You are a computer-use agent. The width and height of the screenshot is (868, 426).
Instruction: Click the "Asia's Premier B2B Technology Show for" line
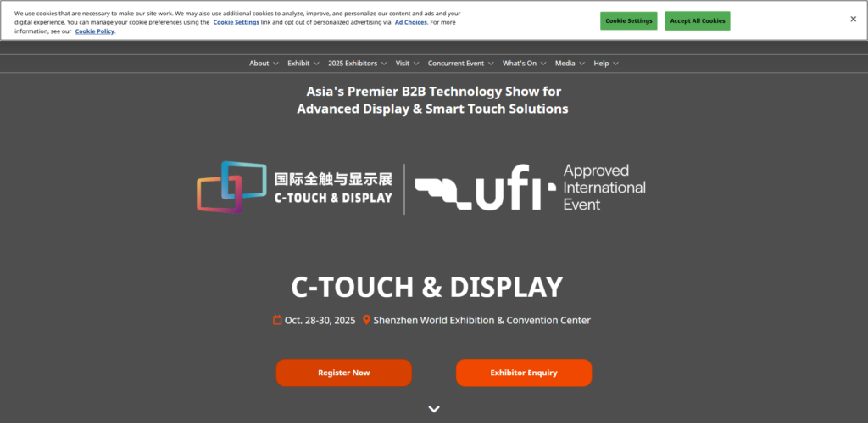(x=434, y=92)
